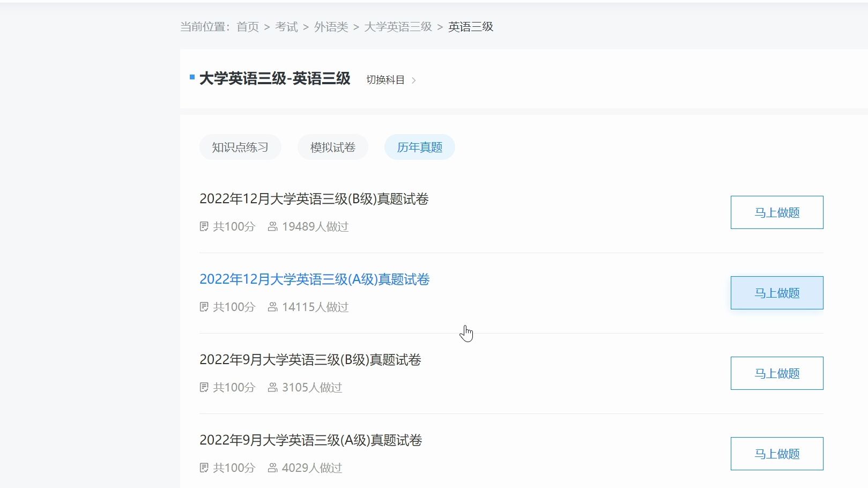The image size is (868, 488).
Task: Click people icon beside 19489人做过
Action: pyautogui.click(x=272, y=226)
